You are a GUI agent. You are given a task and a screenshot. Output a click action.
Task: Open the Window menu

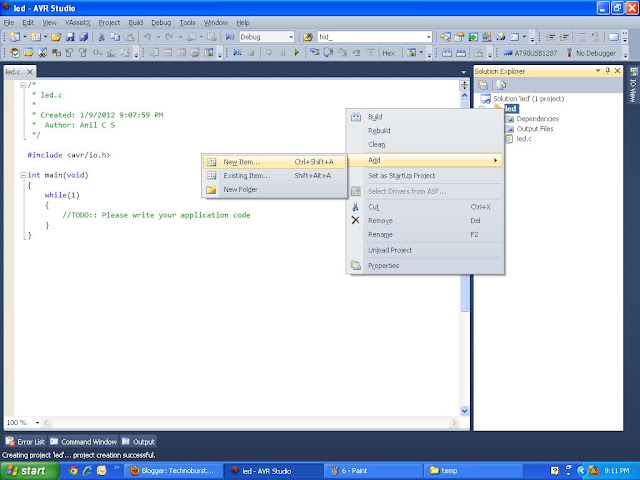tap(216, 22)
